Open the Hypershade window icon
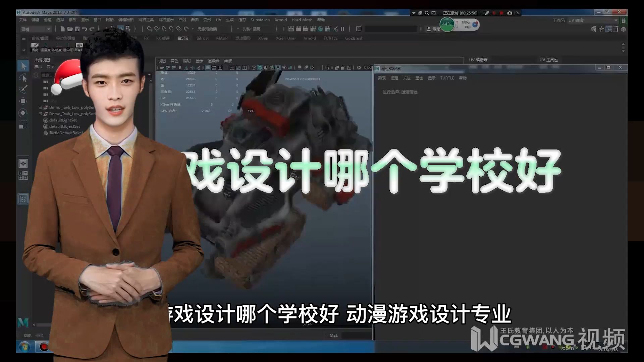 [x=320, y=29]
